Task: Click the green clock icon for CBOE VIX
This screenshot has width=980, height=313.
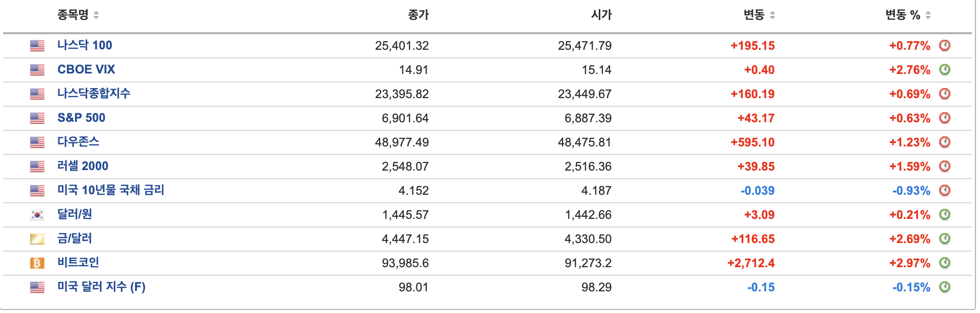Action: (945, 69)
